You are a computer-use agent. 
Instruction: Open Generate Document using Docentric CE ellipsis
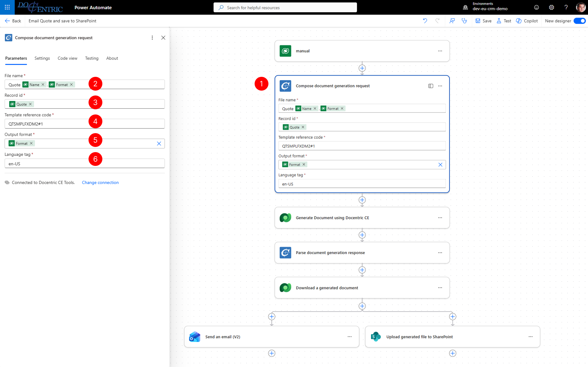tap(440, 218)
